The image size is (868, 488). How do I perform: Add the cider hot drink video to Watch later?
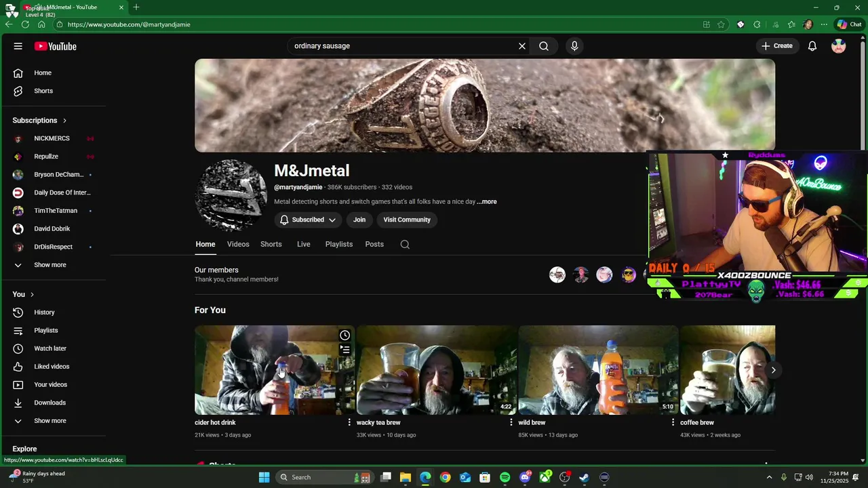[345, 335]
